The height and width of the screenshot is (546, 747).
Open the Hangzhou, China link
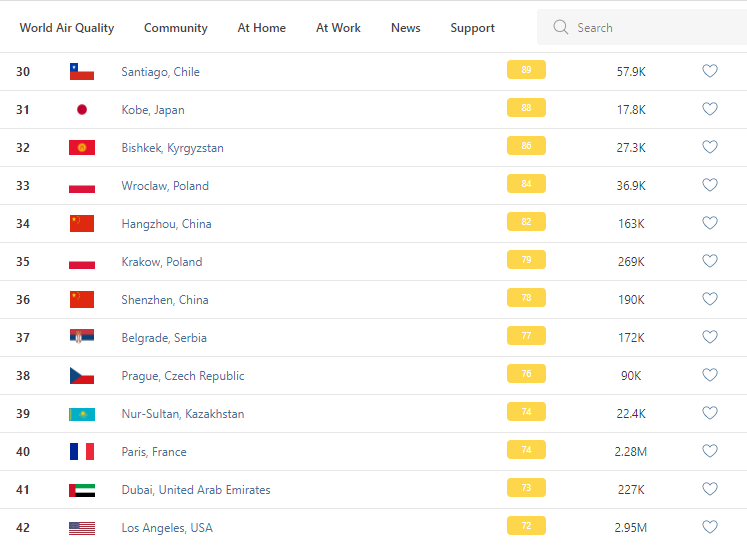click(166, 224)
